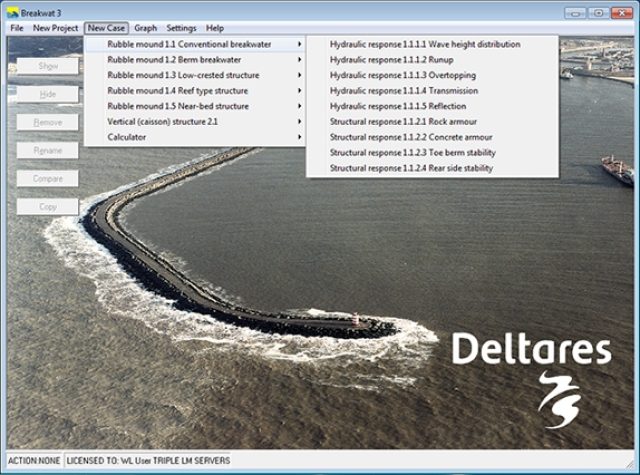Click the Compare button
The height and width of the screenshot is (475, 640).
pos(48,178)
